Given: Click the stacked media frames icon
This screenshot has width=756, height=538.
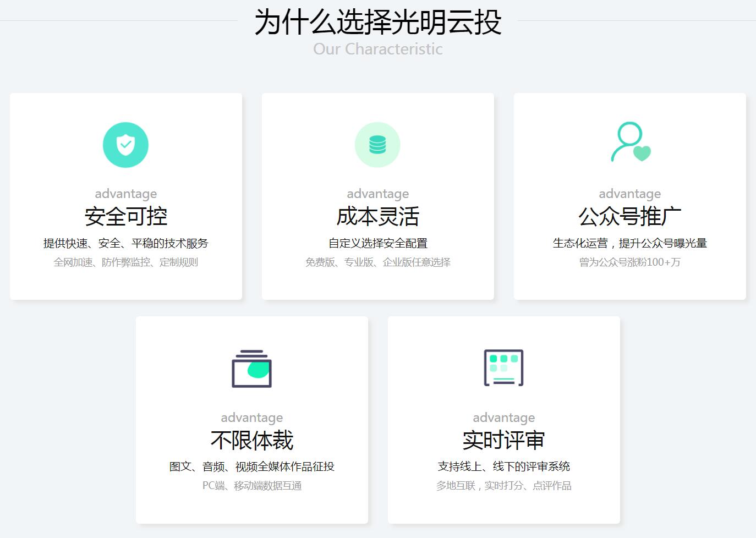Looking at the screenshot, I should [252, 369].
